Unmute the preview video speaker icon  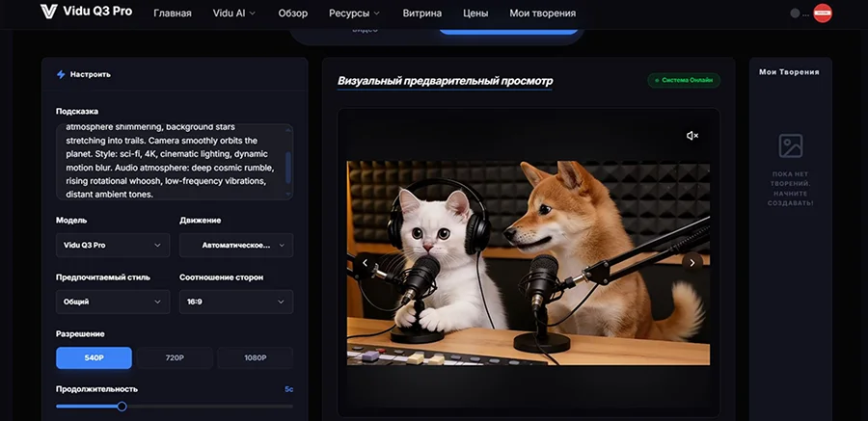tap(692, 136)
